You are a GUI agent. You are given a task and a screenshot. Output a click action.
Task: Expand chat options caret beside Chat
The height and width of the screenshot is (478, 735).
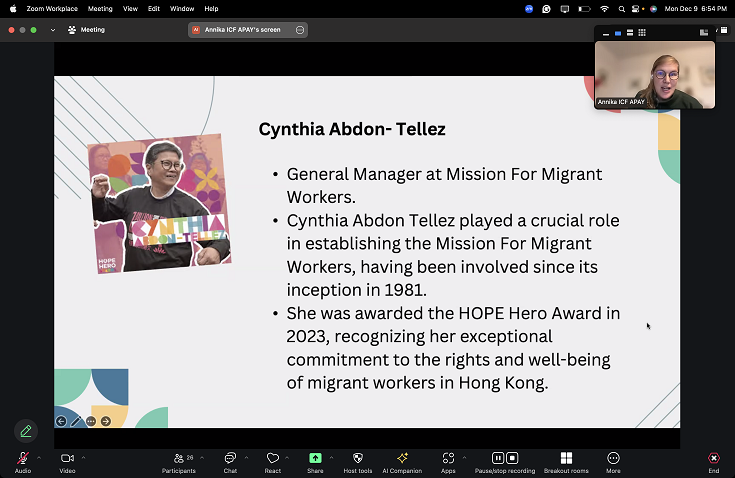tap(246, 458)
